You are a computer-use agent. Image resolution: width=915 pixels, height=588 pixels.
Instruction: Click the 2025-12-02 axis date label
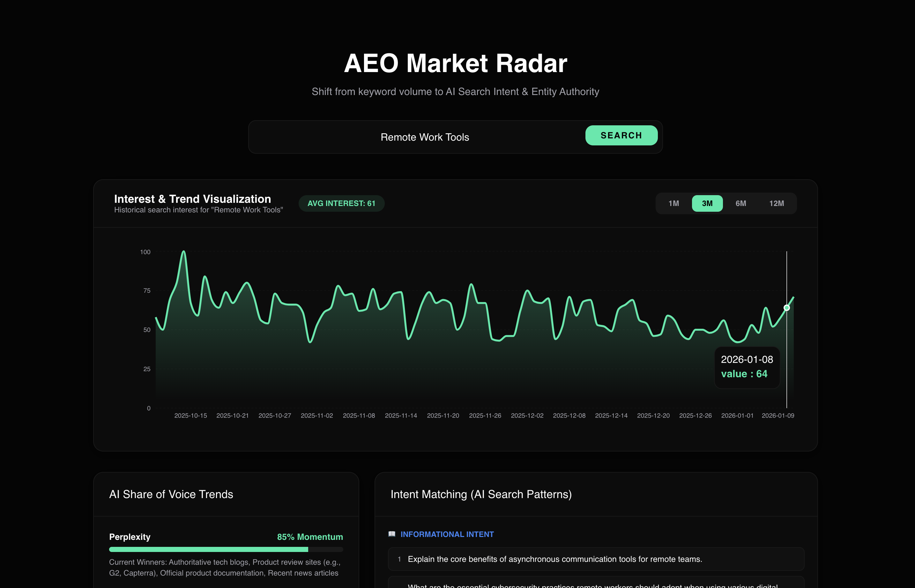(x=527, y=415)
